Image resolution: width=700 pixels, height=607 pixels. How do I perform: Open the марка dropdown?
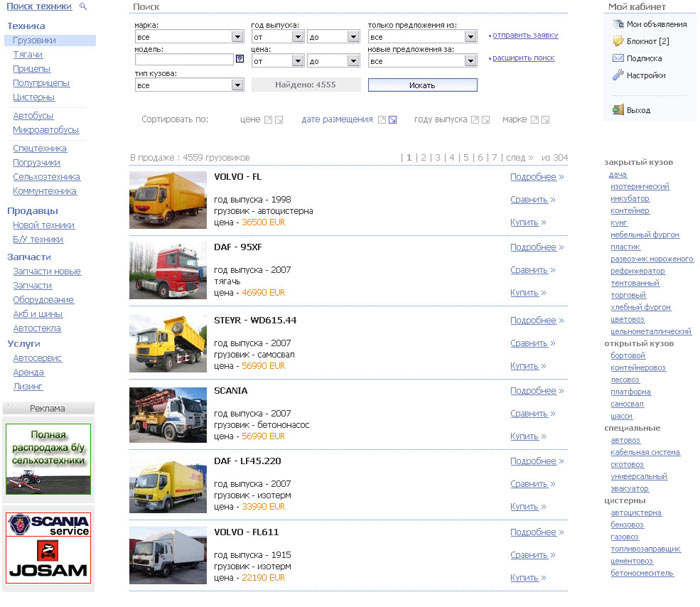237,36
